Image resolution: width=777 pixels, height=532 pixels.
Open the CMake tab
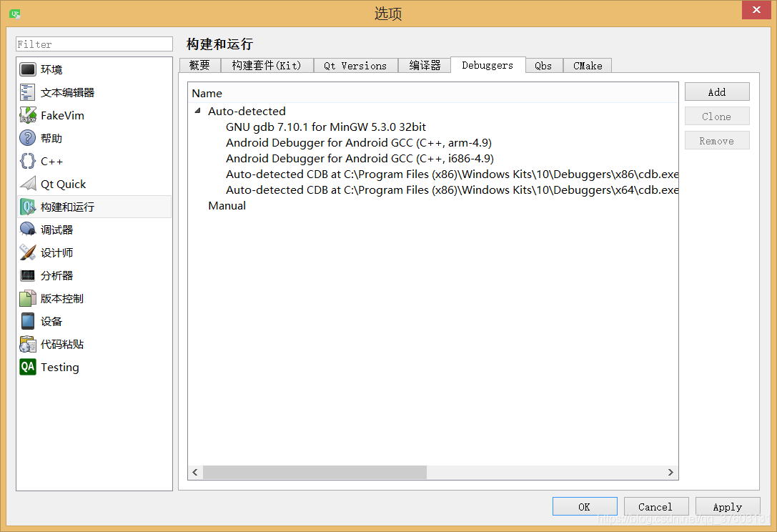[588, 66]
